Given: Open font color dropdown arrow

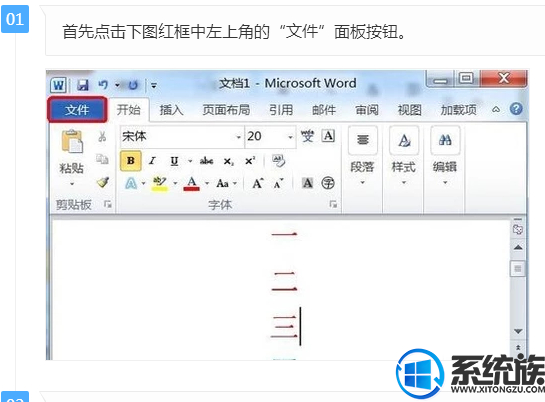Looking at the screenshot, I should [x=207, y=183].
